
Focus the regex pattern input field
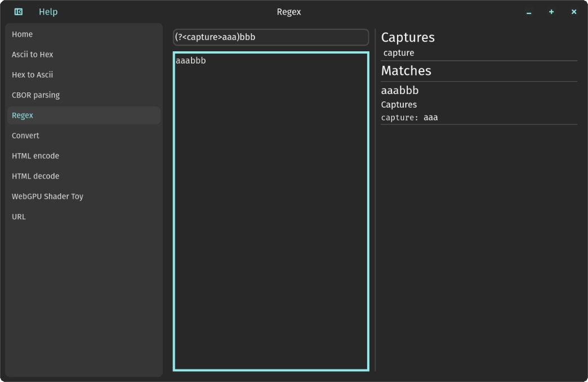(271, 37)
